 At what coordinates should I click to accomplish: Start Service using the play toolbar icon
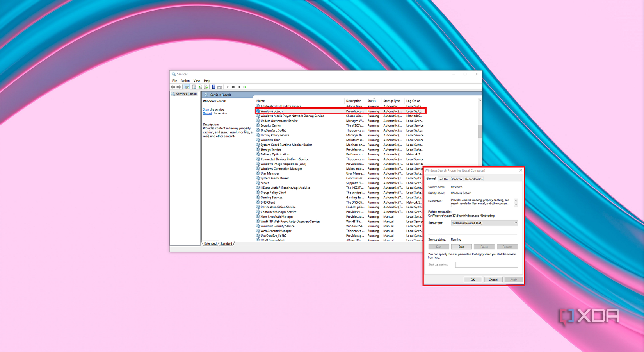click(x=228, y=87)
